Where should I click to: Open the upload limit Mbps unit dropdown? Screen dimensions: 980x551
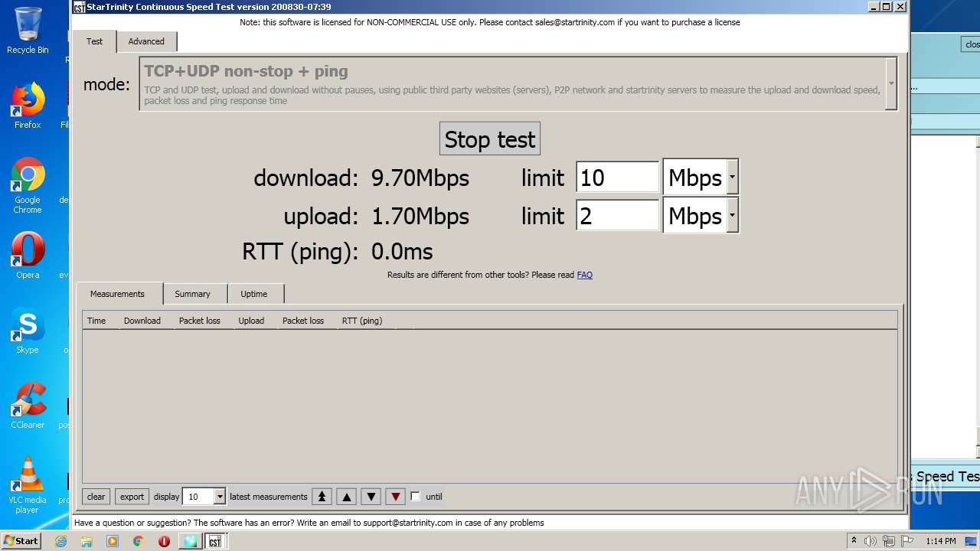coord(733,216)
